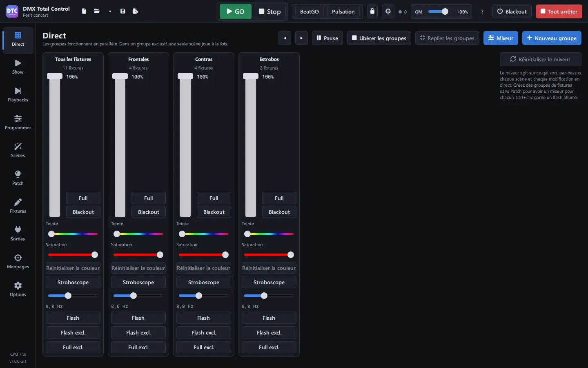Save the project with the floppy icon
The image size is (588, 368).
[123, 11]
